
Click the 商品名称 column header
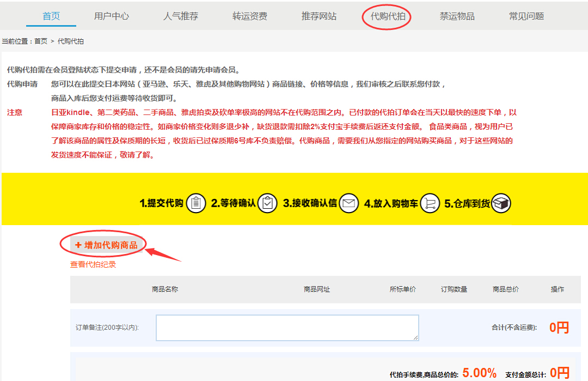(x=166, y=289)
